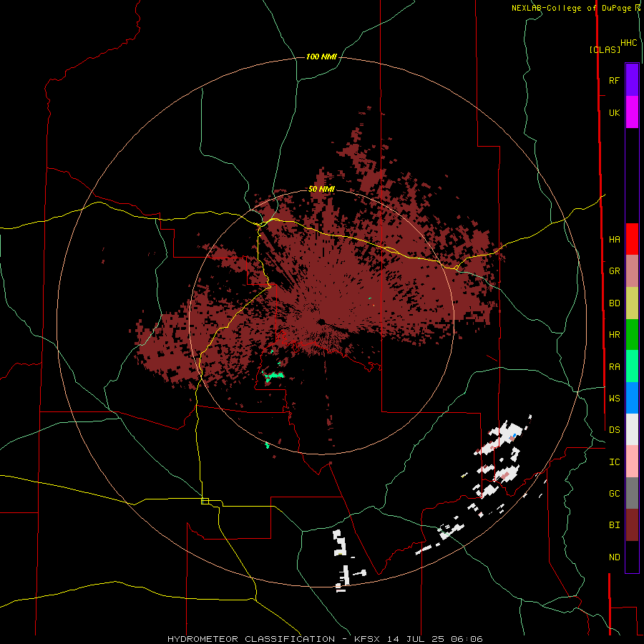
Task: Click the "100 NMI" range ring label
Action: pyautogui.click(x=321, y=57)
